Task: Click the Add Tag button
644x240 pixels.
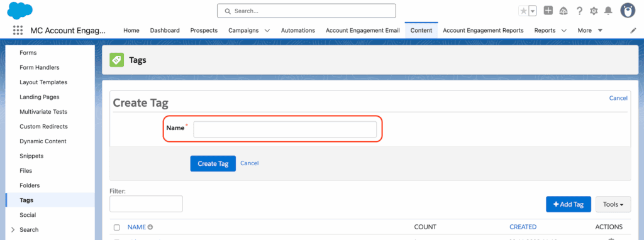Action: point(569,204)
